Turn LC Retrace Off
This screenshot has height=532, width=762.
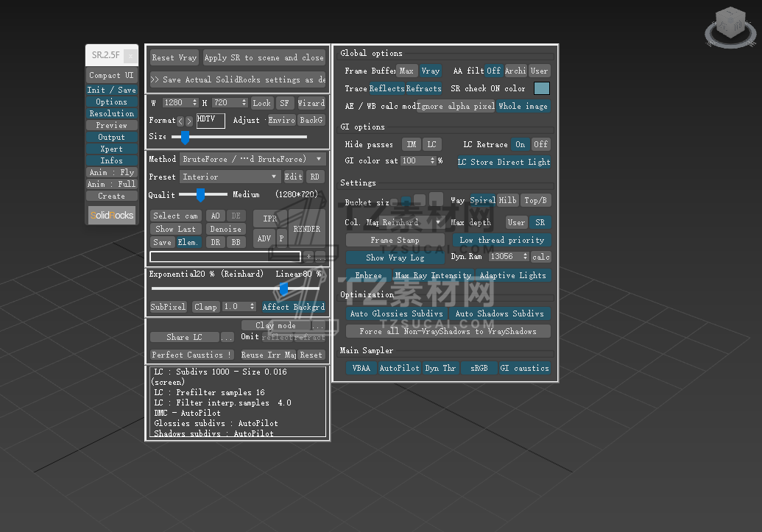(x=541, y=144)
